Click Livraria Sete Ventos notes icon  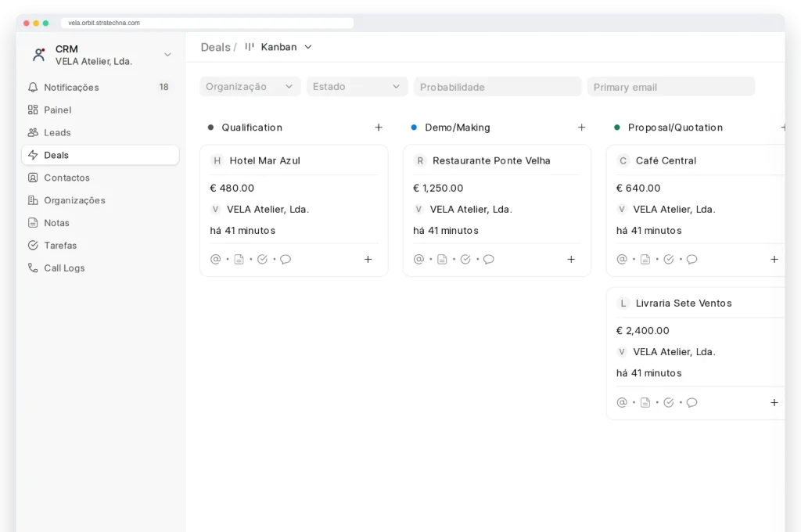[645, 402]
